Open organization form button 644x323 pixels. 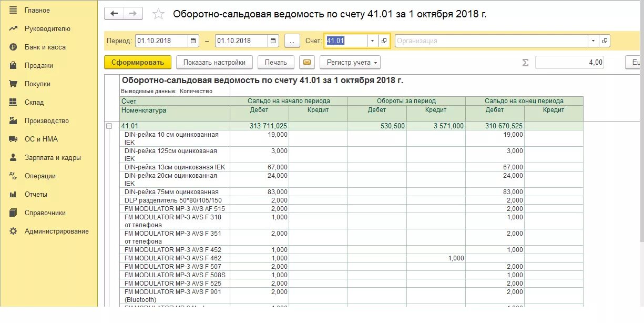click(x=605, y=41)
